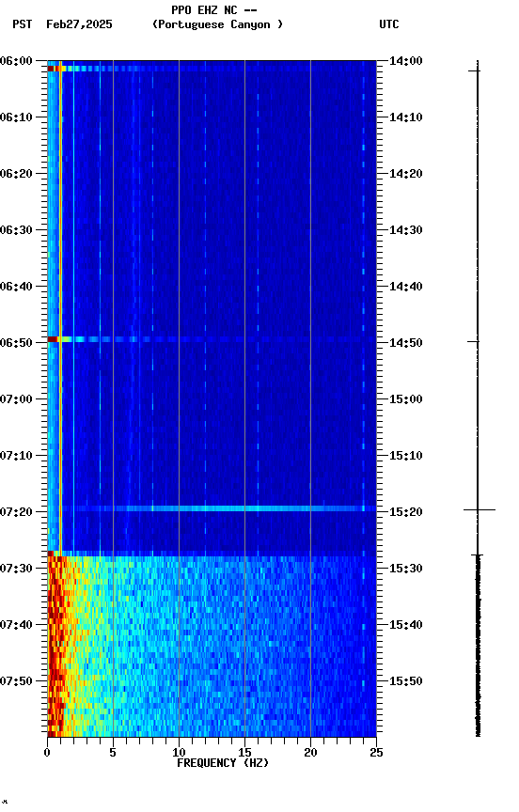Viewport: 519px width, 812px height.
Task: Click the seismogram tick near 14:01
Action: (x=475, y=70)
